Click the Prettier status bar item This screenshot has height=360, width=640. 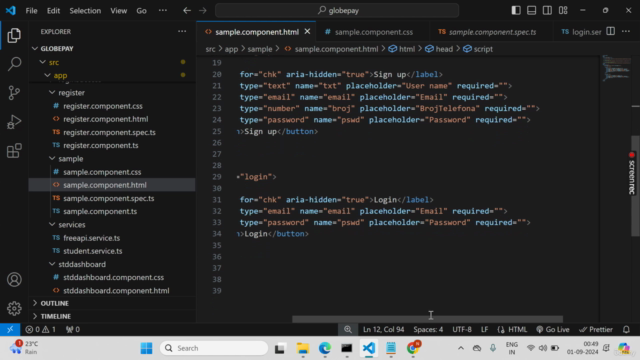tap(596, 329)
